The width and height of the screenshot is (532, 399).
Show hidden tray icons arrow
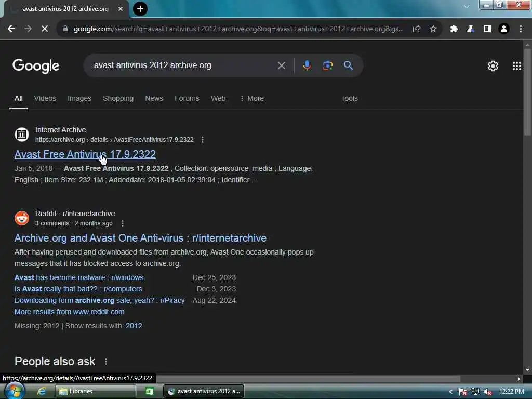tap(450, 392)
